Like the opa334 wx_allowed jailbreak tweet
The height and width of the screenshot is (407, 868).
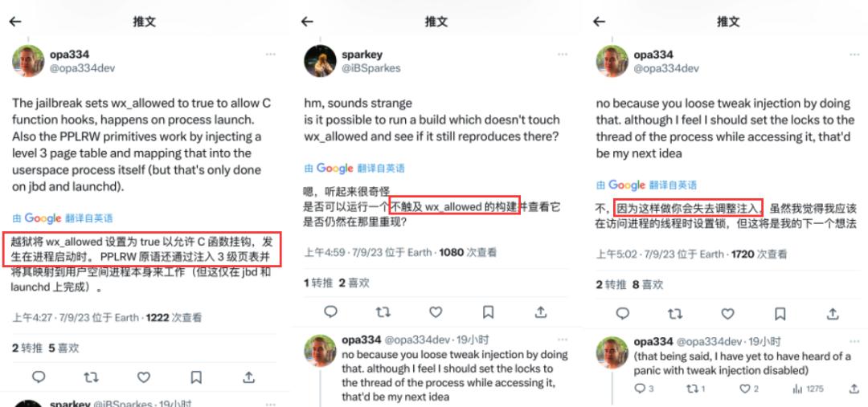pos(144,377)
